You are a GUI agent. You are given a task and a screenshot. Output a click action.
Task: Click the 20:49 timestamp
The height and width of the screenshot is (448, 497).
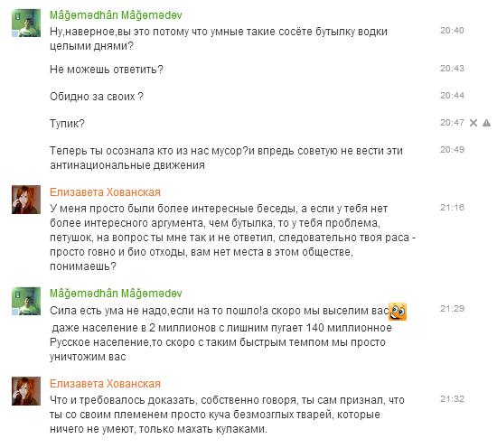pyautogui.click(x=452, y=150)
